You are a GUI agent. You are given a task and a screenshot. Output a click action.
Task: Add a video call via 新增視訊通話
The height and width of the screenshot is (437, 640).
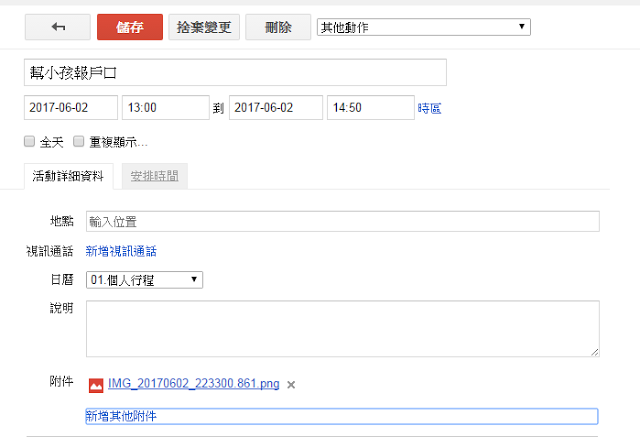(121, 251)
